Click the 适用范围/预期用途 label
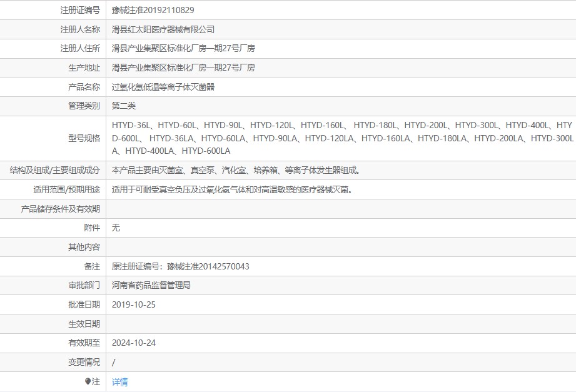The image size is (576, 392). point(66,189)
